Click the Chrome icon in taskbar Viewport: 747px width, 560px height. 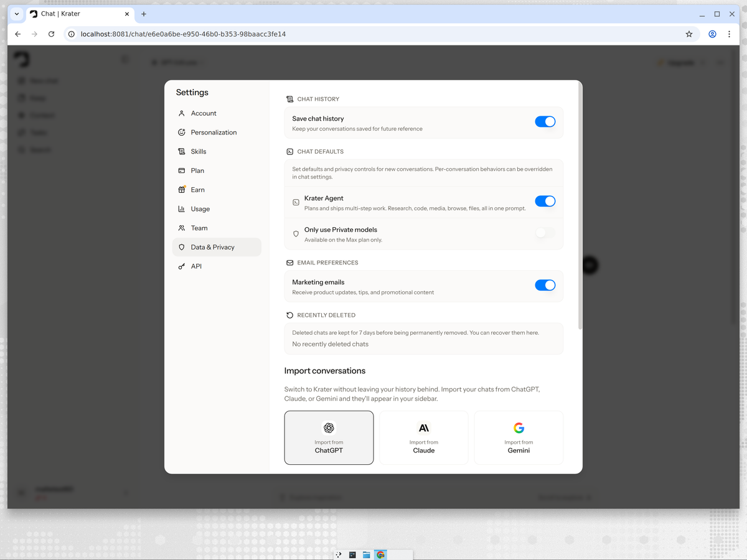[x=380, y=555]
